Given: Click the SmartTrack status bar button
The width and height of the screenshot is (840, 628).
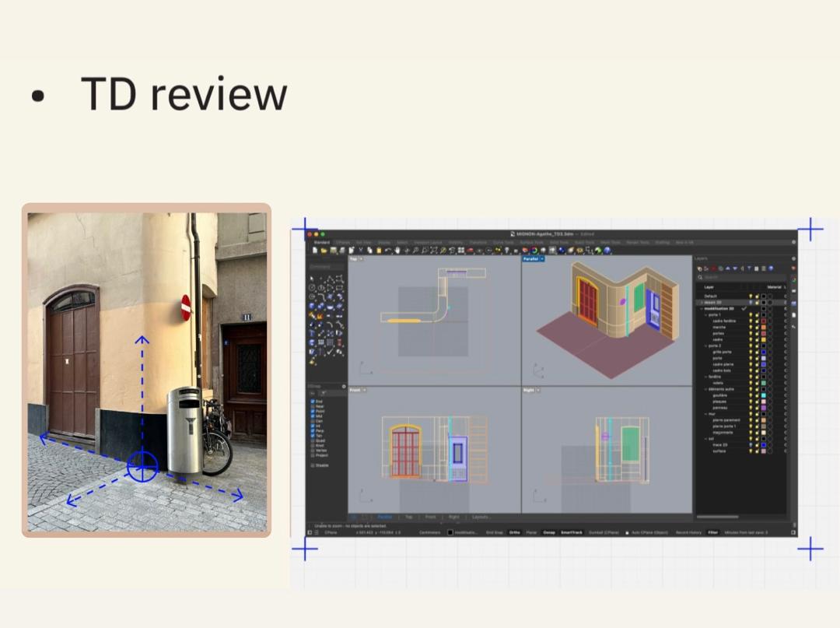Looking at the screenshot, I should (x=571, y=532).
